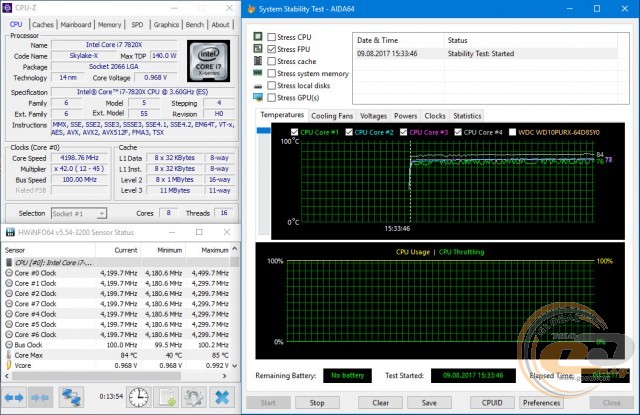Click the Save button in AIDA64
The height and width of the screenshot is (415, 640).
click(x=429, y=403)
